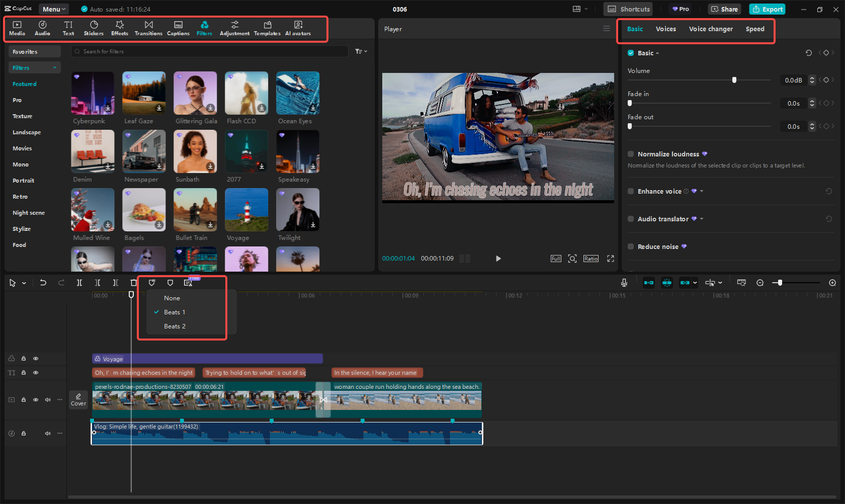
Task: Click the Volume slider handle
Action: [734, 80]
